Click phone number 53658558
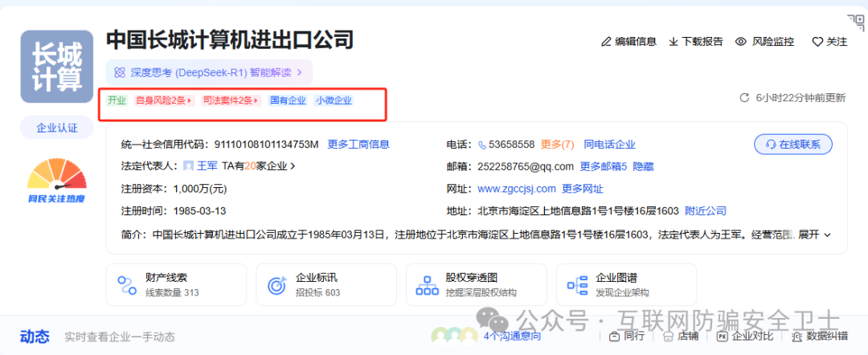Image resolution: width=868 pixels, height=355 pixels. tap(512, 145)
